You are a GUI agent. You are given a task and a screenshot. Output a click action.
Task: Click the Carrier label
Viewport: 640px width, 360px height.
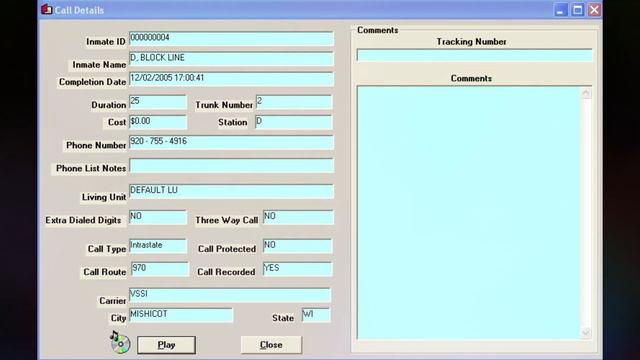pyautogui.click(x=112, y=301)
